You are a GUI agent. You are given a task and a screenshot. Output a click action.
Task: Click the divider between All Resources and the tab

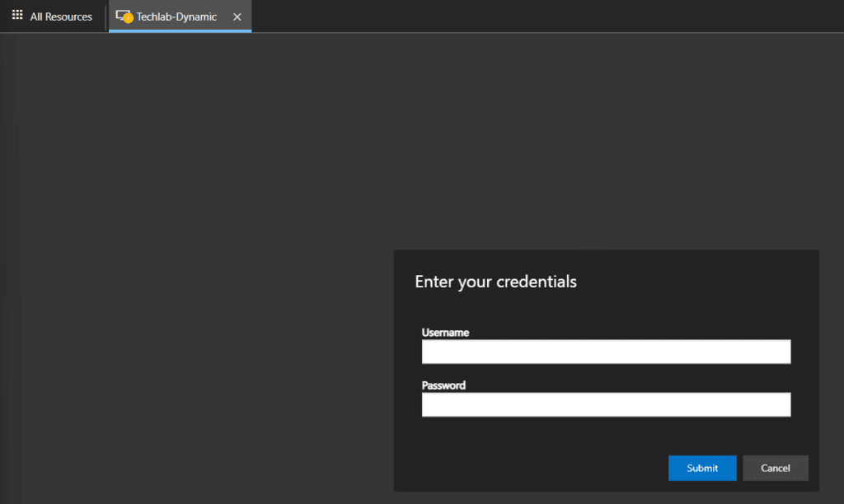pos(105,16)
